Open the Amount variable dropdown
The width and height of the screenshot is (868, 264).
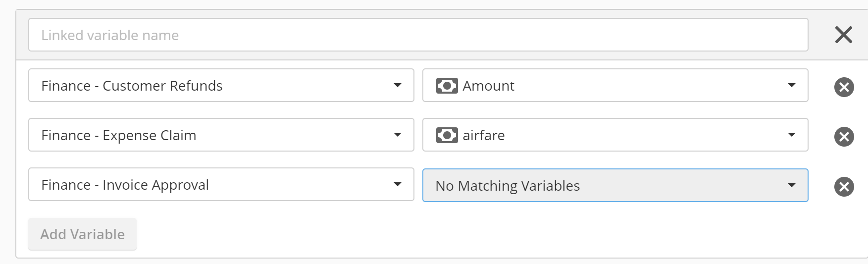tap(615, 85)
